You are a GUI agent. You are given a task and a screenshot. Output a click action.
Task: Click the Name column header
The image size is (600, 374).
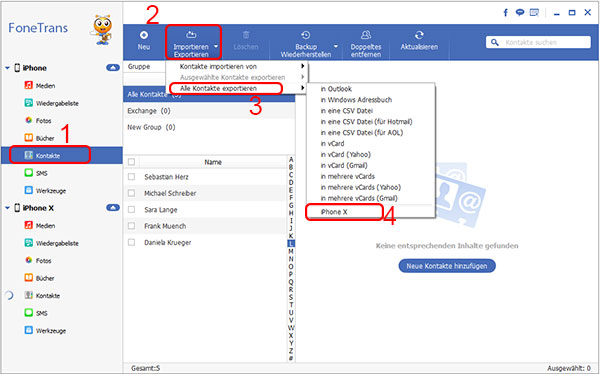213,162
